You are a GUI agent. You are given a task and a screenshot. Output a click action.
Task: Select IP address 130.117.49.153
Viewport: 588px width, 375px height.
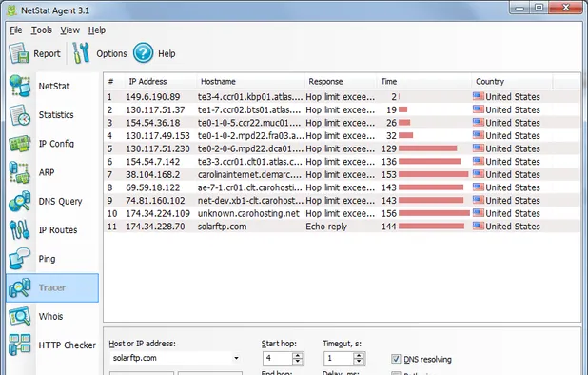(158, 136)
